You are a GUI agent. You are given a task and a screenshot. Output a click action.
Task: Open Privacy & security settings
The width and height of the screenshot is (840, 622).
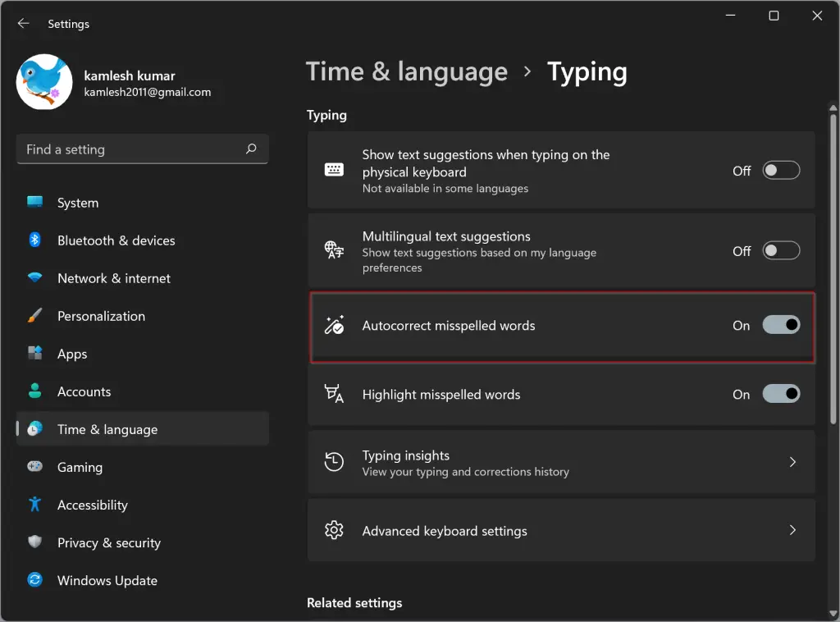pyautogui.click(x=108, y=542)
